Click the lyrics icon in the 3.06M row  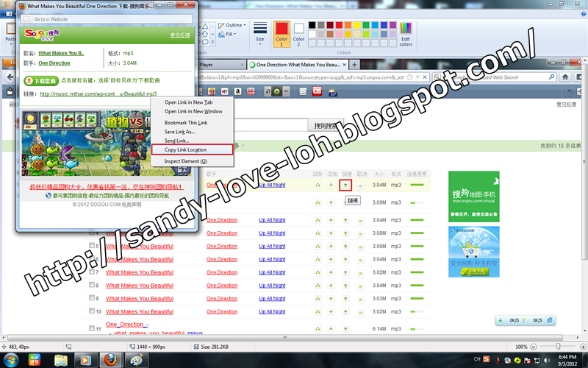tap(360, 247)
